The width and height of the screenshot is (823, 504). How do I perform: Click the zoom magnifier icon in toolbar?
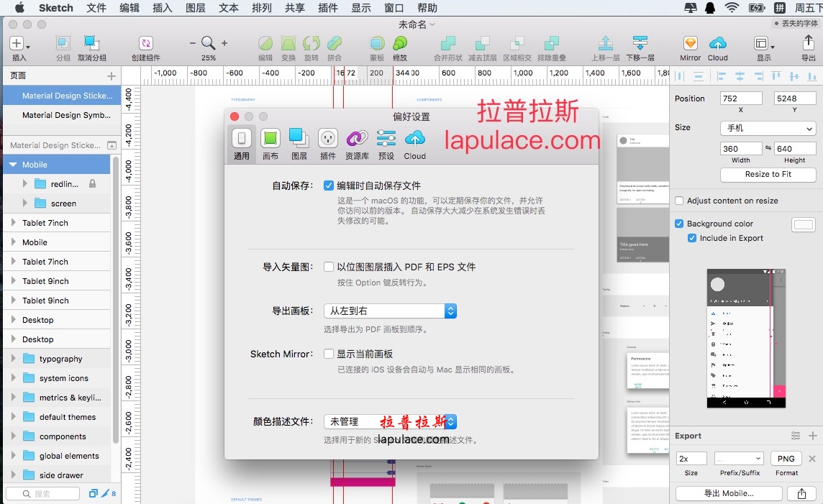209,43
